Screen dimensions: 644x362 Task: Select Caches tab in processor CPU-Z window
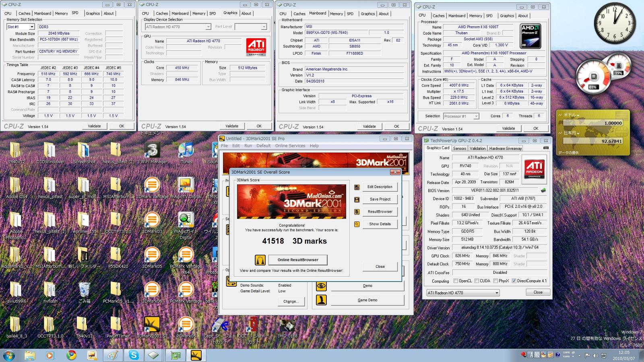[439, 16]
